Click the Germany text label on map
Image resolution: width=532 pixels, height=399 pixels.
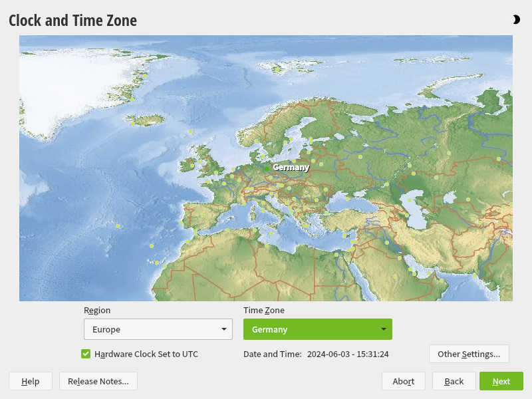[291, 168]
